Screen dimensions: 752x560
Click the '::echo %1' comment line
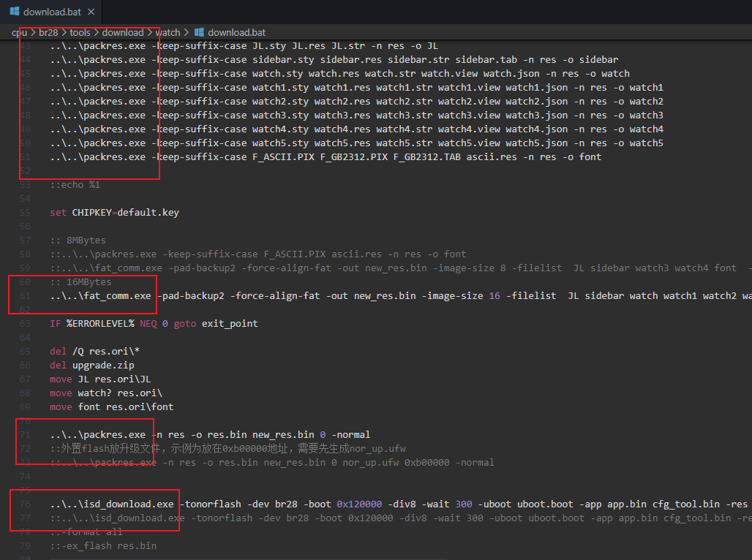75,184
